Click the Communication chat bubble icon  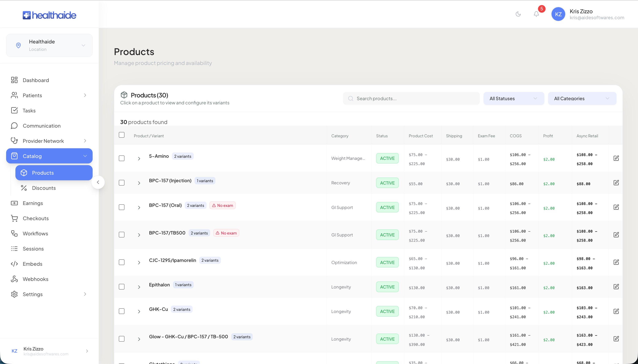point(14,125)
